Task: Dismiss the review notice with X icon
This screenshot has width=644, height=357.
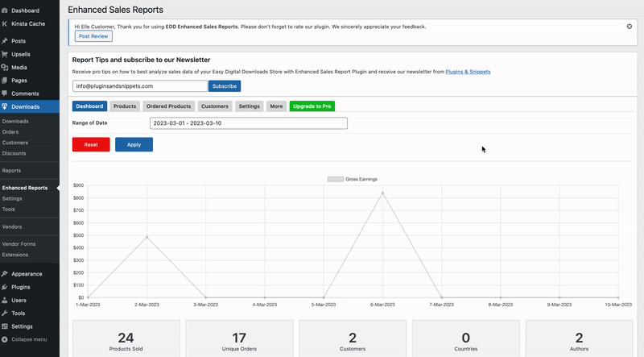Action: point(630,27)
